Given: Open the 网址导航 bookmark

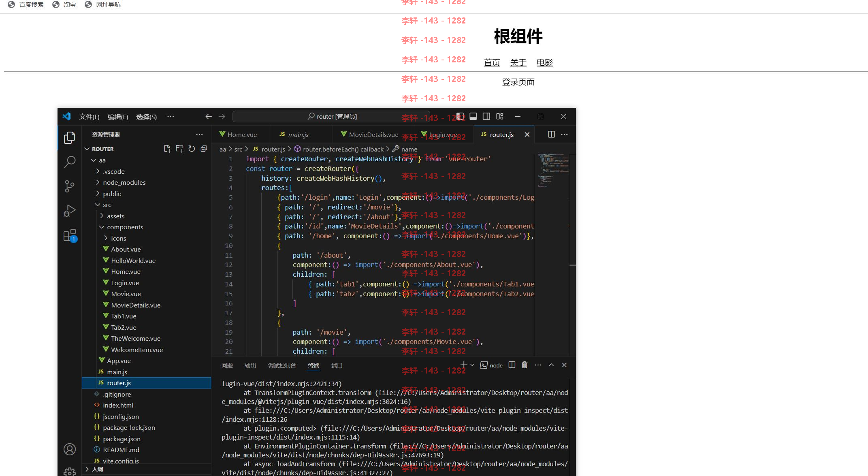Looking at the screenshot, I should coord(102,4).
